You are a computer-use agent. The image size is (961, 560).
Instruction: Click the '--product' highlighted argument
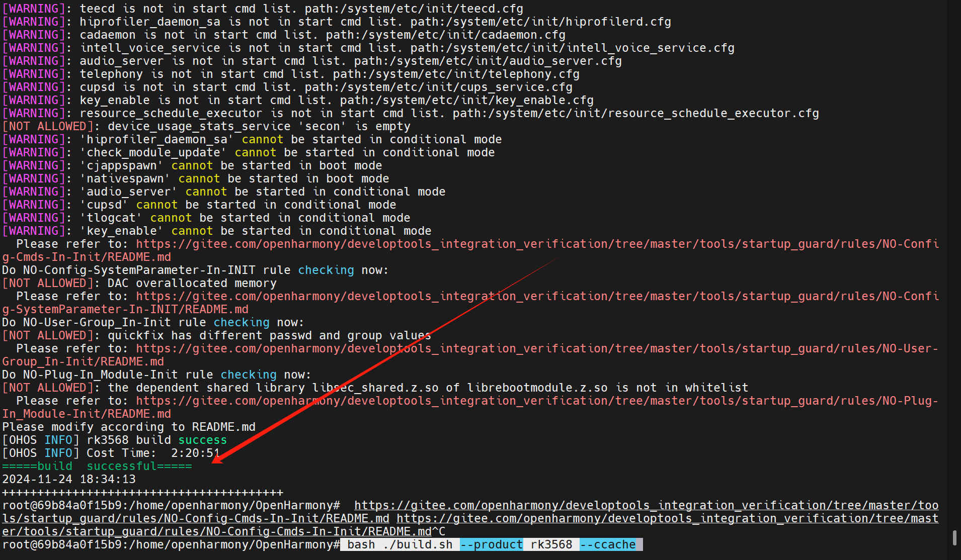pyautogui.click(x=491, y=545)
